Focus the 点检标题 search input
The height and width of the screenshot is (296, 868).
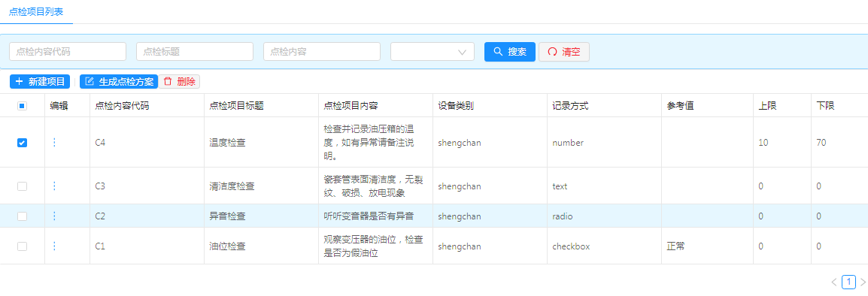195,51
